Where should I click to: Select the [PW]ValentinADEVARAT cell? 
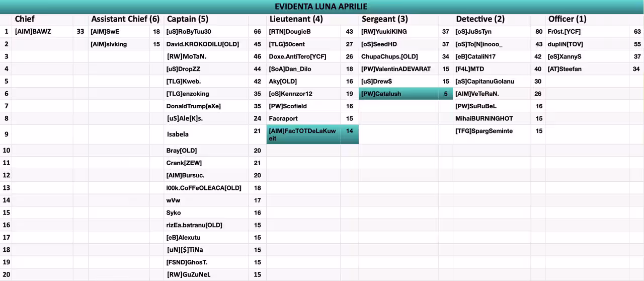coord(398,68)
